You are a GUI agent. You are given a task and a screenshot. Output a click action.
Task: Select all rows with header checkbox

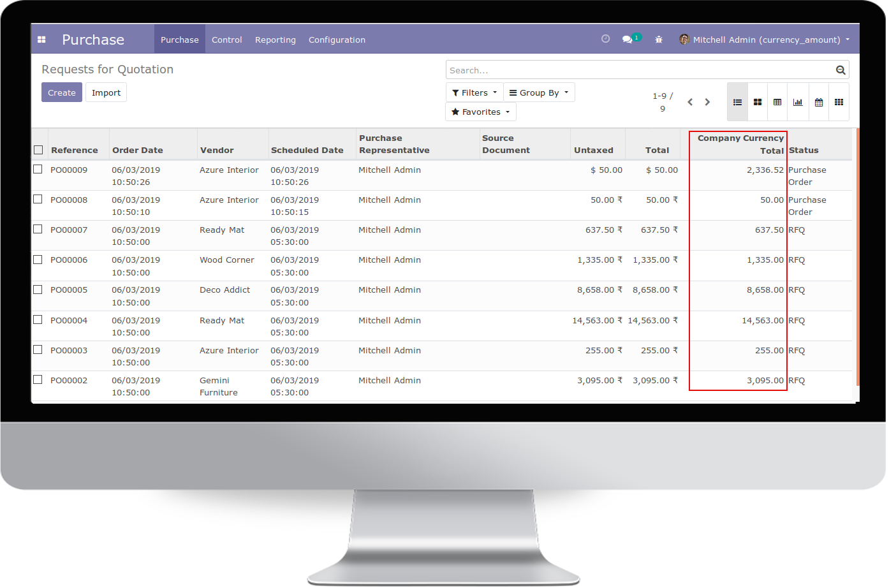coord(38,150)
